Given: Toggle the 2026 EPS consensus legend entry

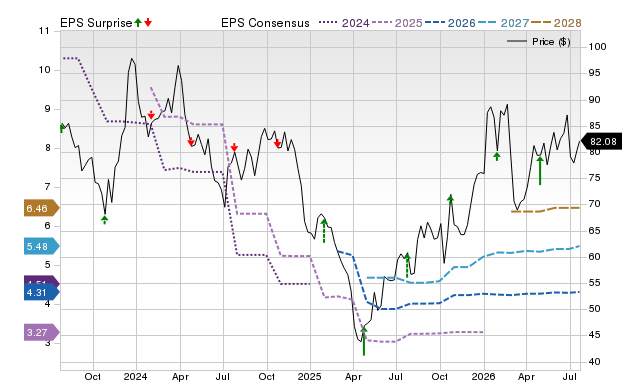Looking at the screenshot, I should [x=450, y=23].
